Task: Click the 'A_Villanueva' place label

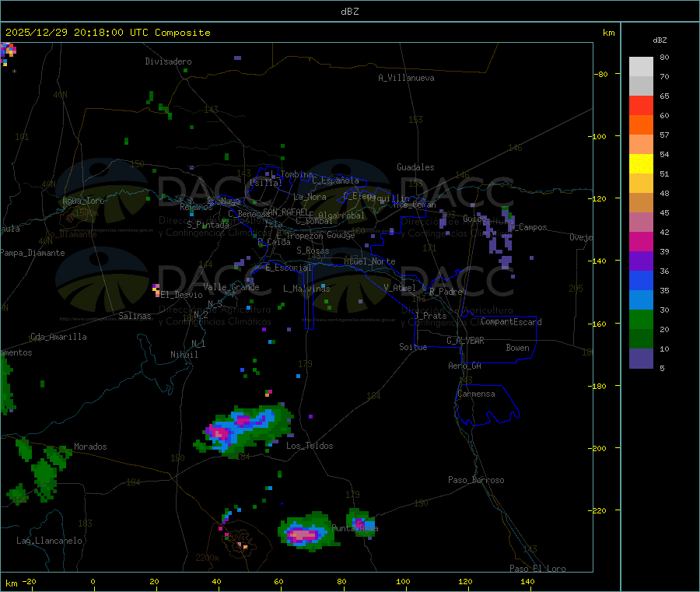Action: [x=406, y=78]
